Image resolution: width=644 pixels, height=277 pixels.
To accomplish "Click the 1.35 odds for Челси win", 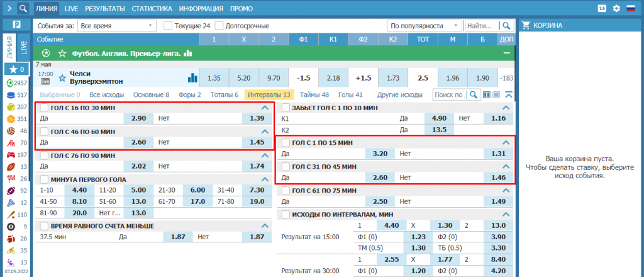I will 214,78.
